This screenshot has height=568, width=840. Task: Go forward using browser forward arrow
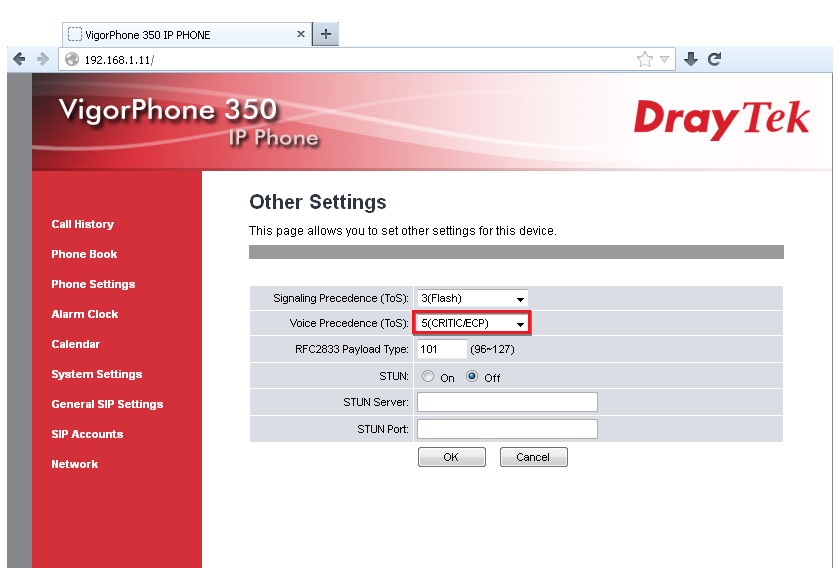[43, 59]
